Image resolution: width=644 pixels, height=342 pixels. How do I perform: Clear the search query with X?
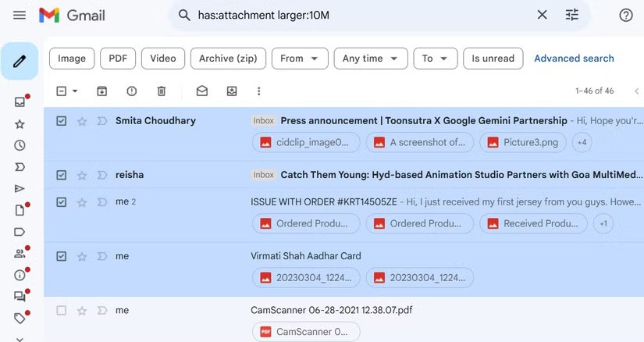coord(542,15)
